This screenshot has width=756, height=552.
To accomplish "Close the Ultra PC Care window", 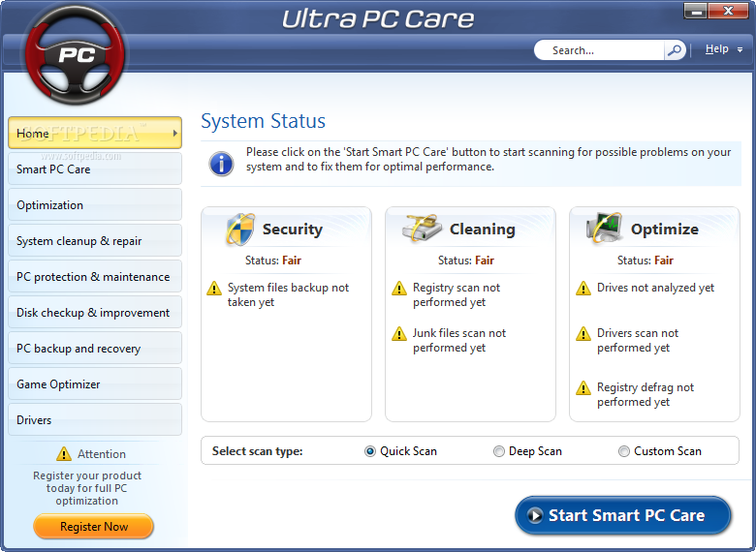I will (x=728, y=11).
